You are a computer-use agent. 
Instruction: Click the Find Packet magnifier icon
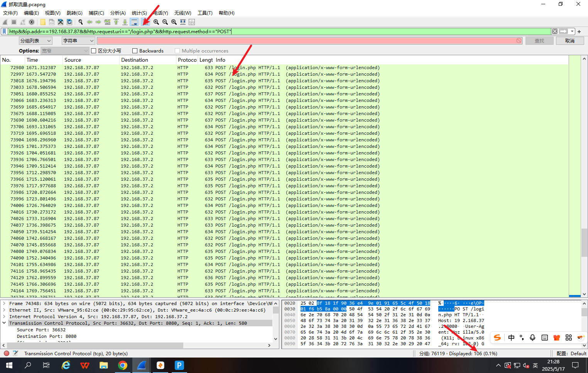point(81,22)
